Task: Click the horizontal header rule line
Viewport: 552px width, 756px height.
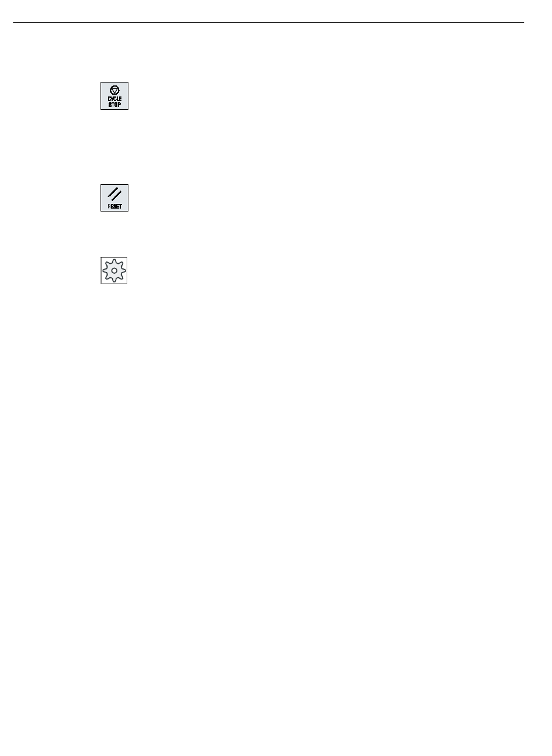Action: pyautogui.click(x=268, y=23)
